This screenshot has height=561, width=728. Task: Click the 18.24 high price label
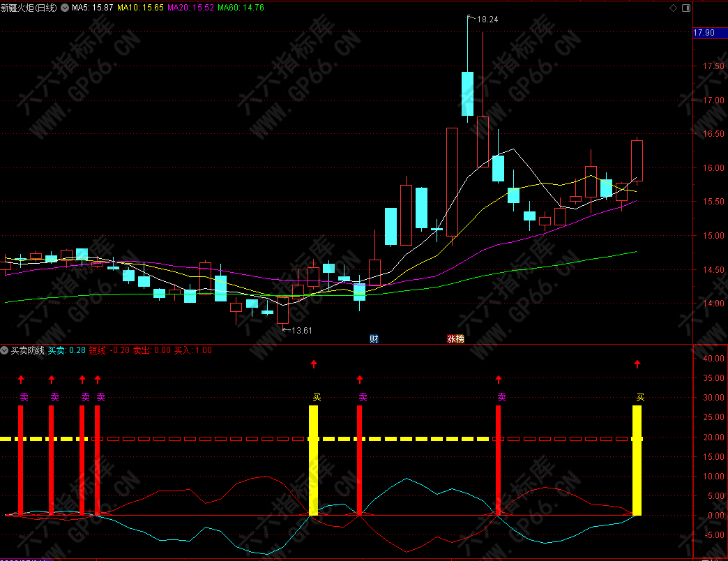pos(487,20)
